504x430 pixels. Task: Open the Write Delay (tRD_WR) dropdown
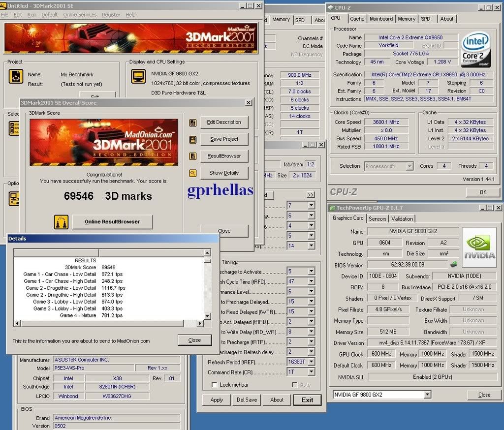311,332
